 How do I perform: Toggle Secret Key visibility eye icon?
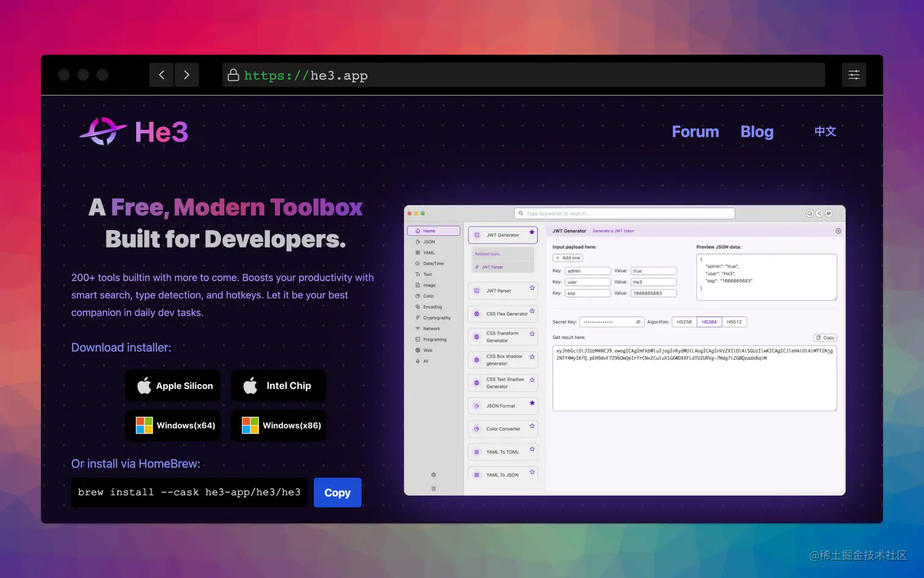pyautogui.click(x=638, y=322)
